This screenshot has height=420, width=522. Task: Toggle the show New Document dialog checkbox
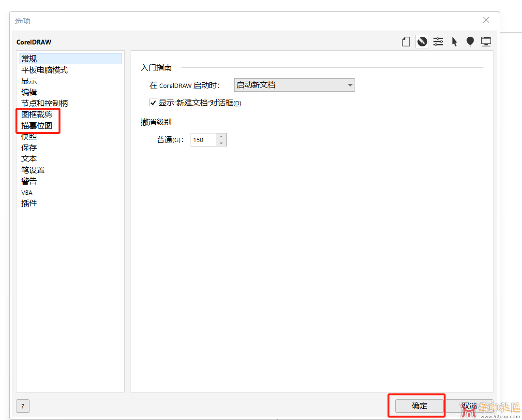[153, 103]
